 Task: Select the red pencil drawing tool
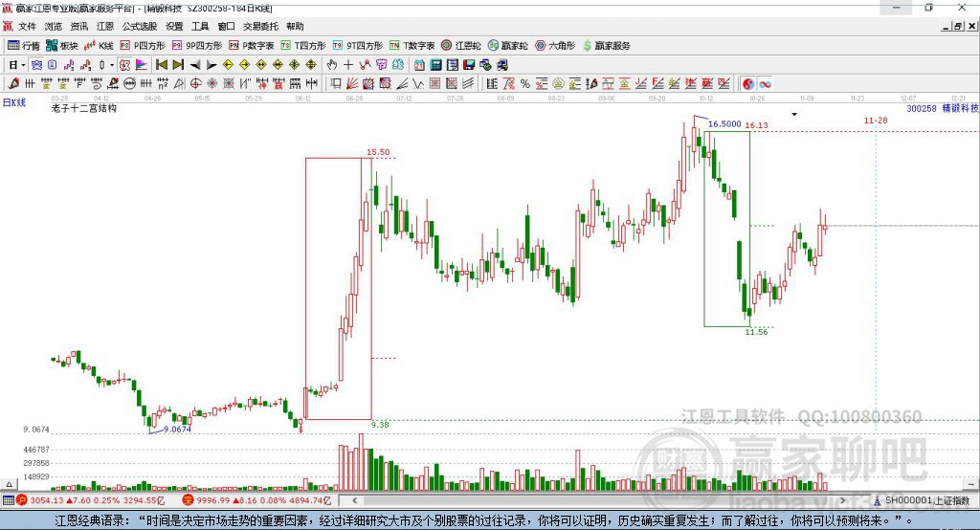[x=13, y=83]
